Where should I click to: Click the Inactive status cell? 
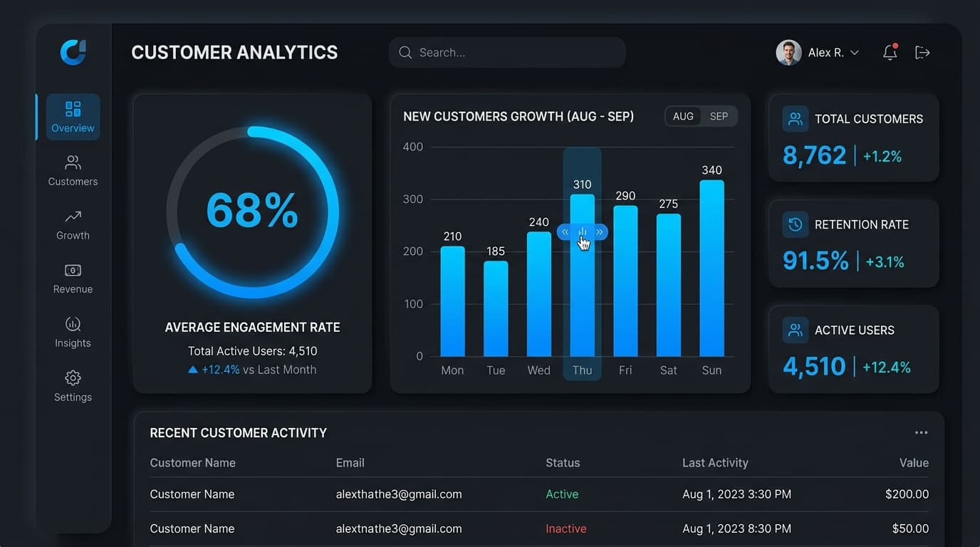566,528
